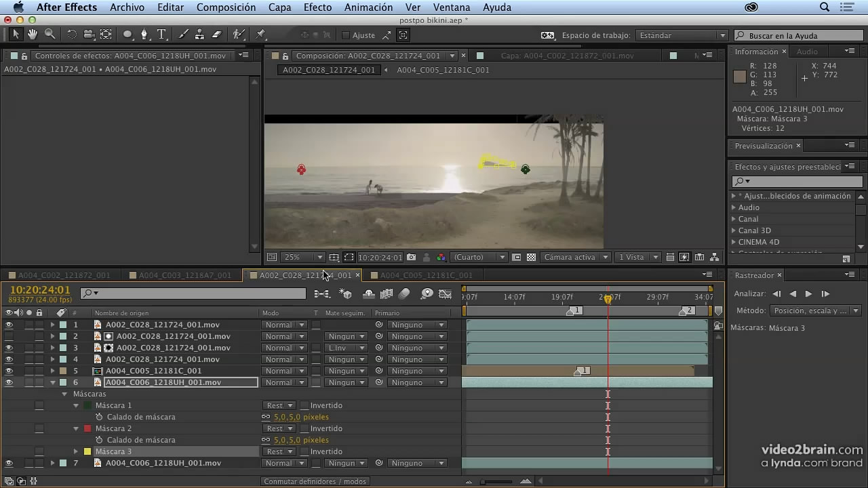Hide layer 5 A004_C005 eye toggle
This screenshot has height=488, width=868.
(9, 371)
